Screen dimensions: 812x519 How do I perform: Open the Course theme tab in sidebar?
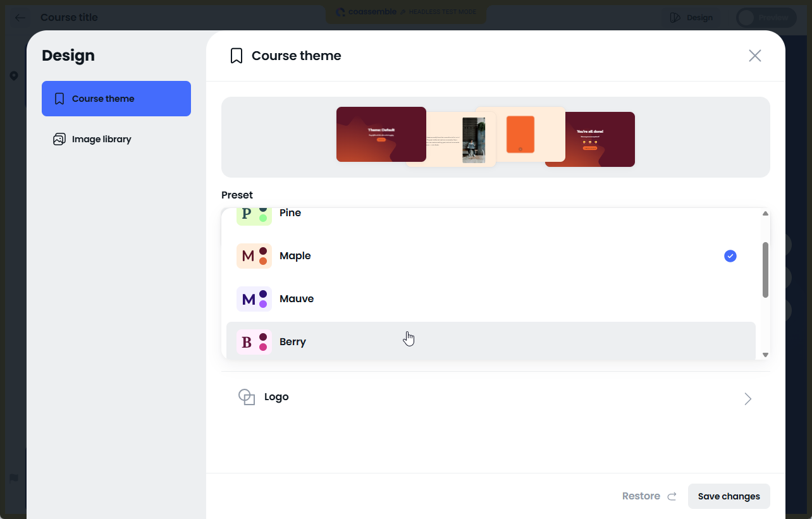(x=116, y=99)
